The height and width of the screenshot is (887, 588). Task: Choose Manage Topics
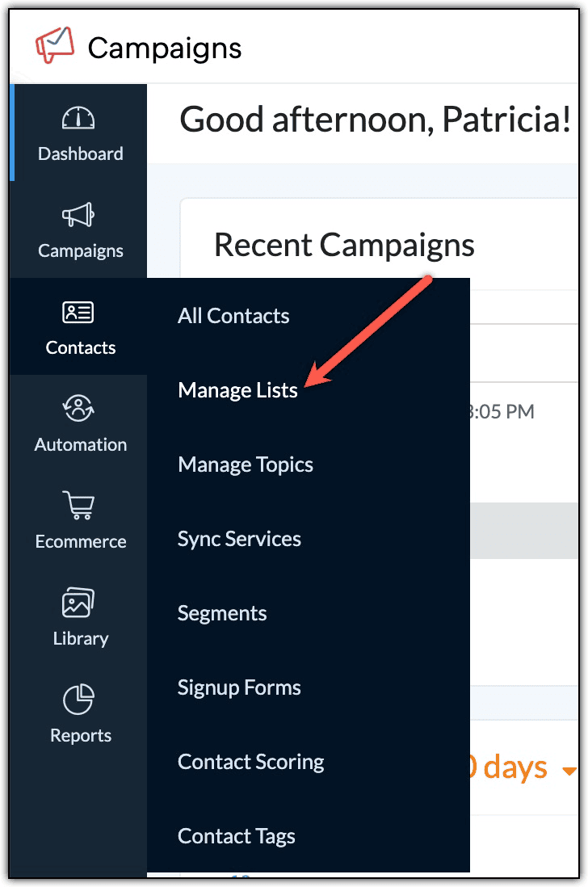(245, 465)
